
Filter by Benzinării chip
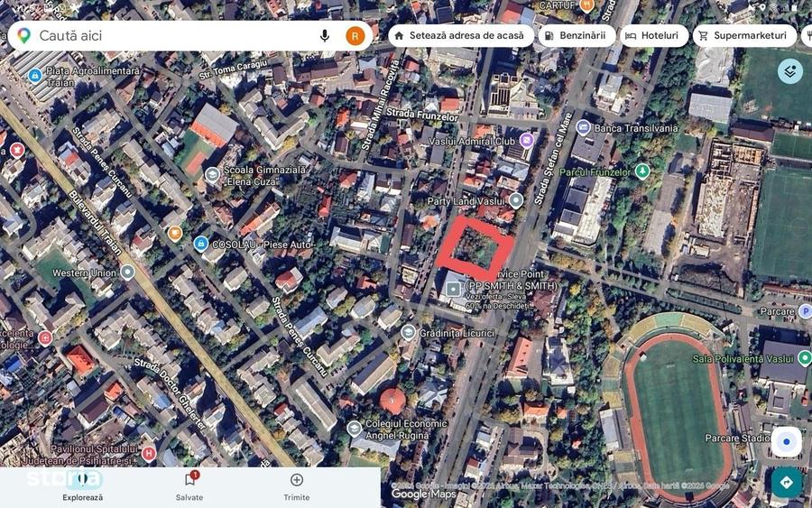click(x=577, y=36)
